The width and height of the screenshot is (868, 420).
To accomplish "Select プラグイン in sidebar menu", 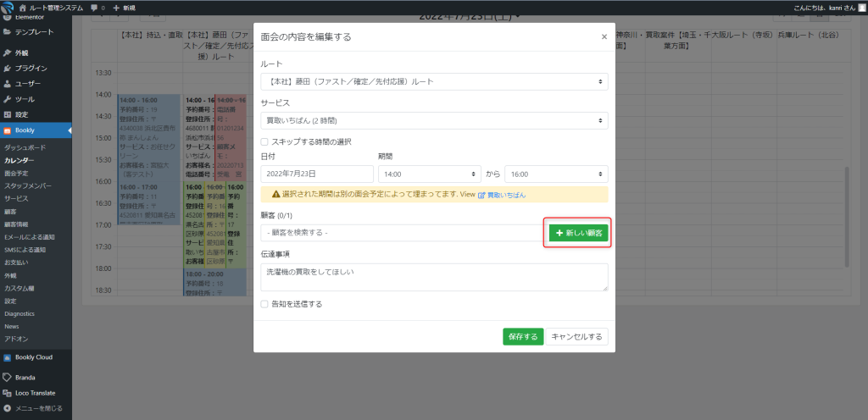I will point(31,68).
